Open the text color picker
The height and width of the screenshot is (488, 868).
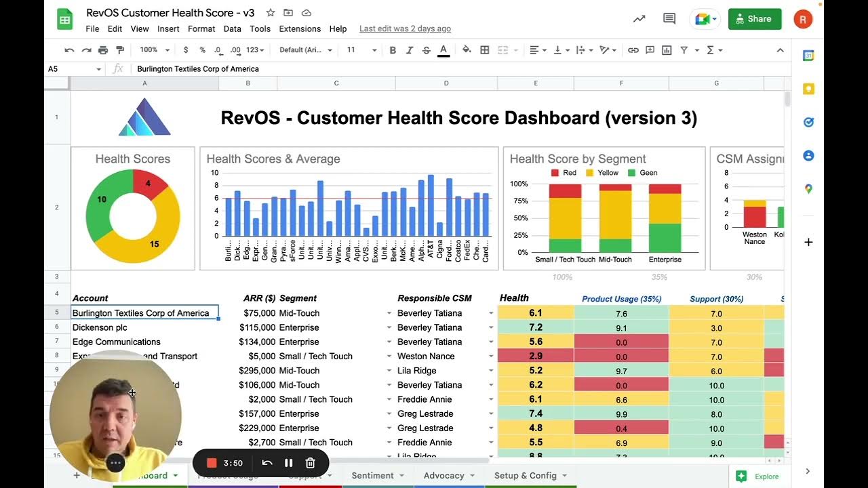[443, 50]
